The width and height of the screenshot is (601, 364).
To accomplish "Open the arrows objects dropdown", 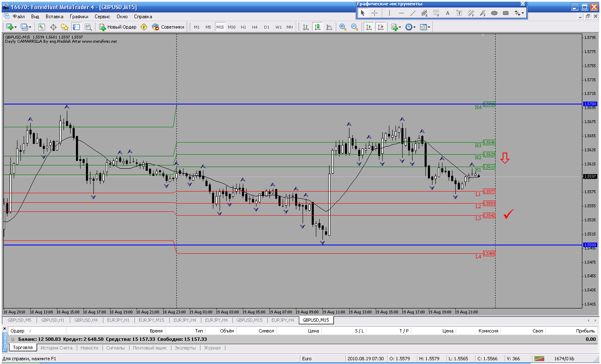I will click(x=519, y=13).
